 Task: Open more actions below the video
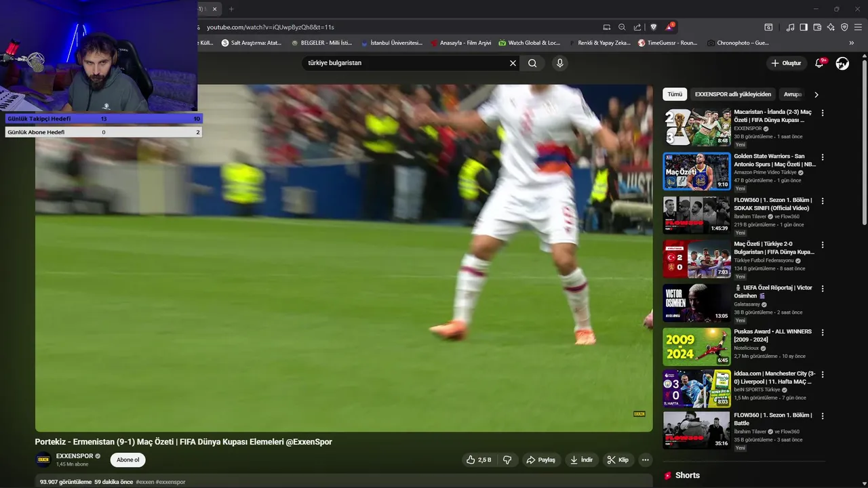(646, 460)
